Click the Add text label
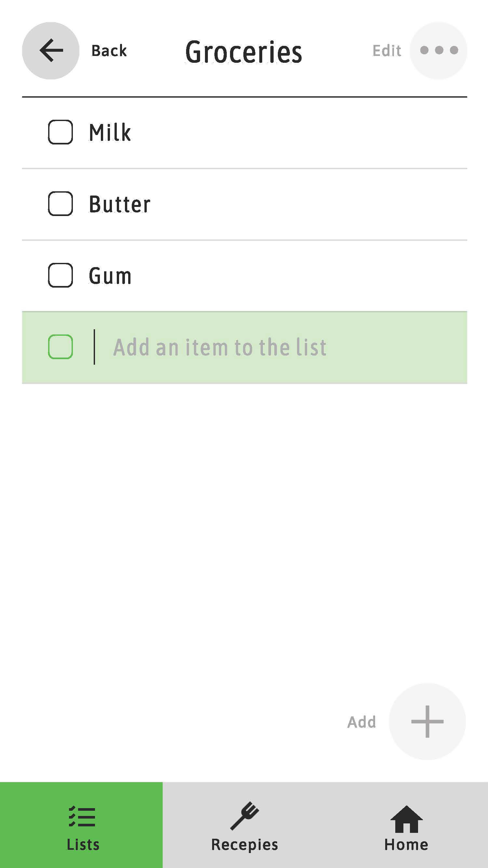 (x=362, y=722)
